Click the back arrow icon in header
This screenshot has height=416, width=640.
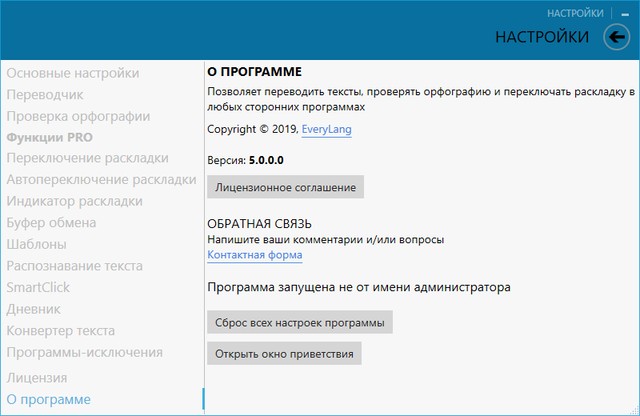[617, 38]
